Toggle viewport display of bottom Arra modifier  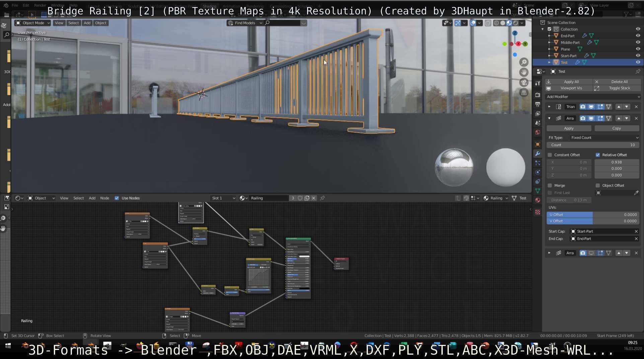(591, 253)
